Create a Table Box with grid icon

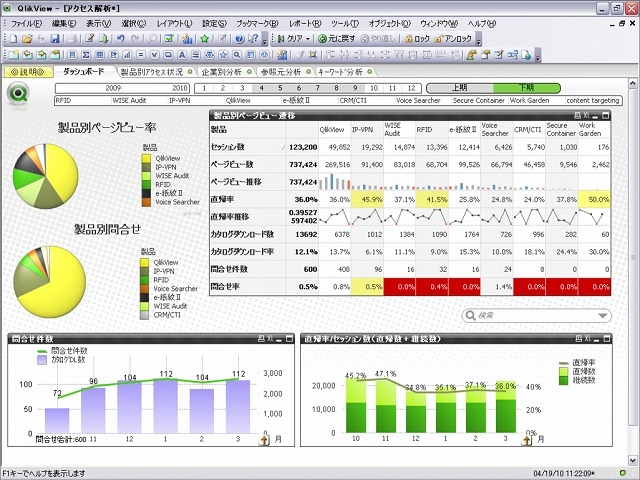pyautogui.click(x=100, y=55)
